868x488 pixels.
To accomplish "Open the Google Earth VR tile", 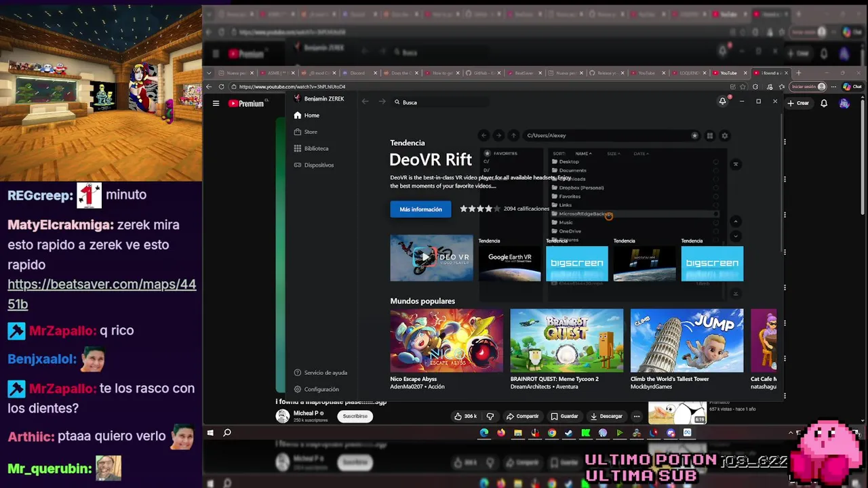I will click(510, 263).
